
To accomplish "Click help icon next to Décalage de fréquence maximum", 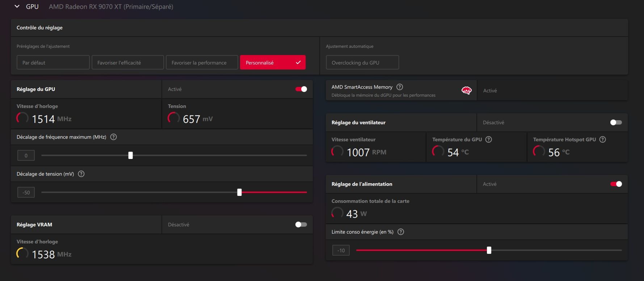I will [x=113, y=137].
